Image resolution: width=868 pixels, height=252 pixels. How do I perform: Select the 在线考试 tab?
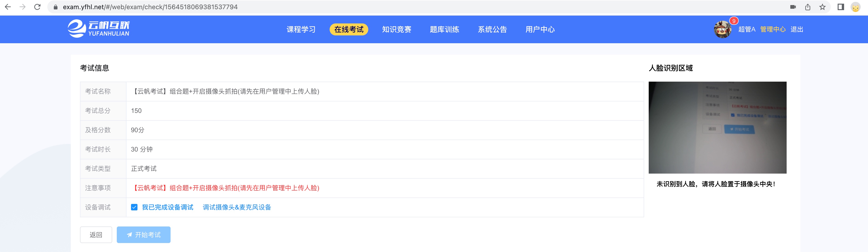(x=349, y=29)
